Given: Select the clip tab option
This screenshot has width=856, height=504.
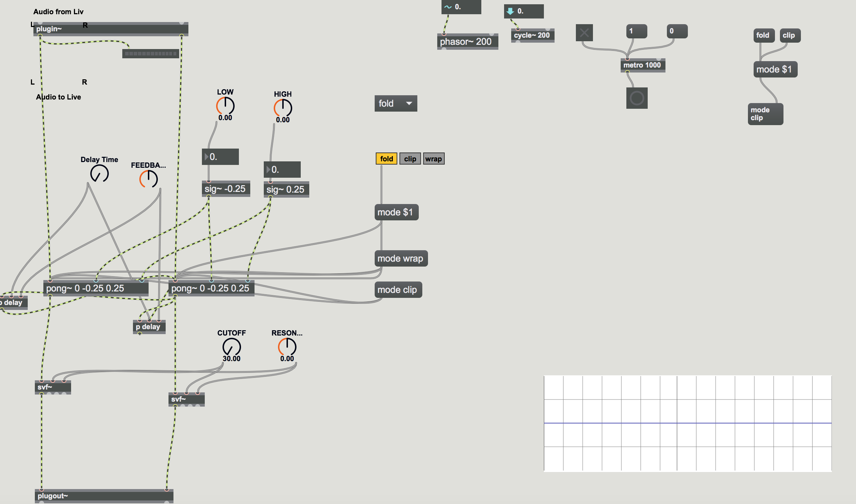Looking at the screenshot, I should (410, 159).
